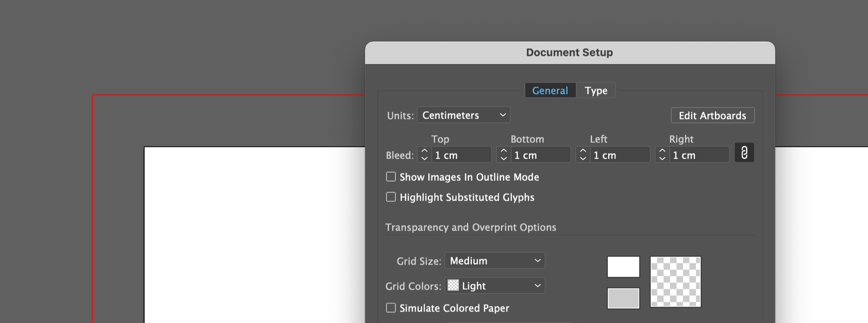Image resolution: width=868 pixels, height=323 pixels.
Task: Click the transparency grid checkerboard preview
Action: [675, 282]
